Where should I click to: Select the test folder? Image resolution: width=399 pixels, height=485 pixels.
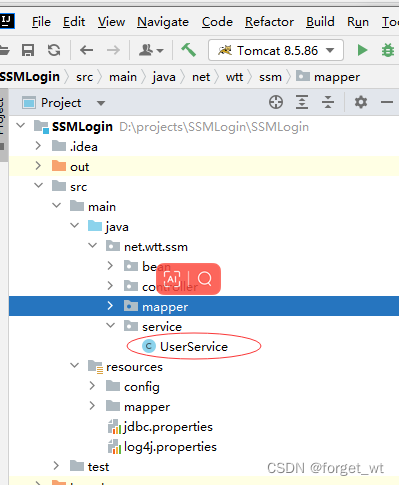coord(98,467)
